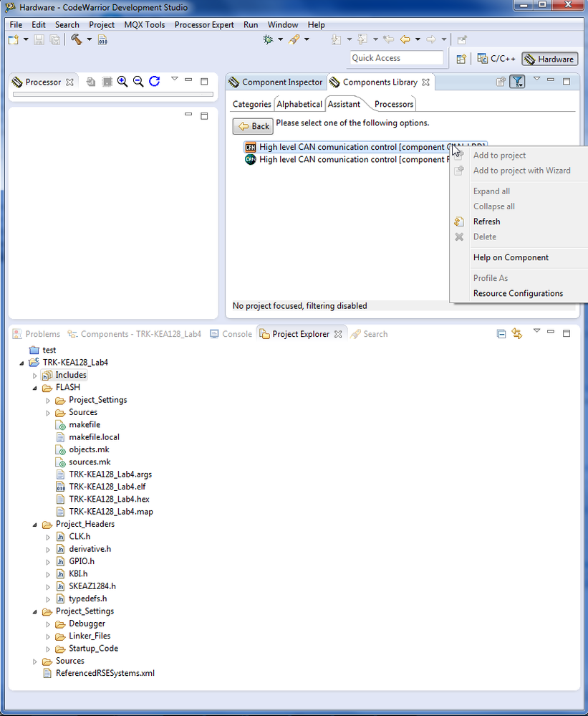Click the Open Perspective icon
This screenshot has height=716, width=588.
461,59
